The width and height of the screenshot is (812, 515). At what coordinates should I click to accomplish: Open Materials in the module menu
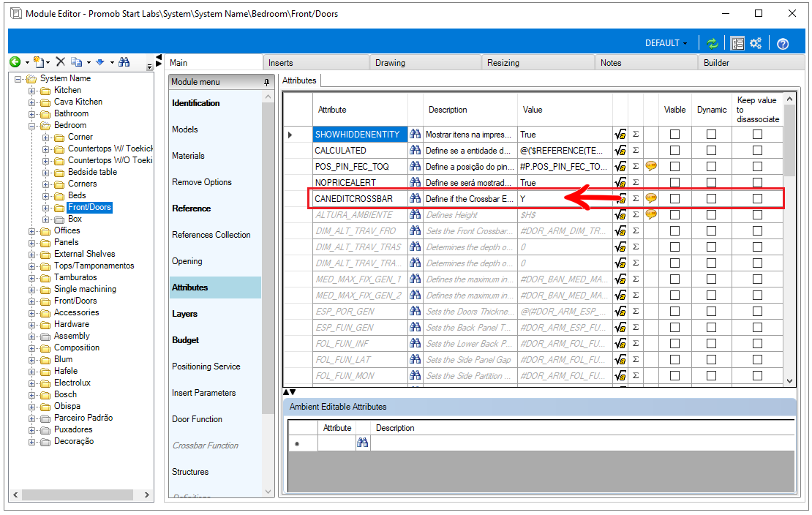tap(188, 155)
